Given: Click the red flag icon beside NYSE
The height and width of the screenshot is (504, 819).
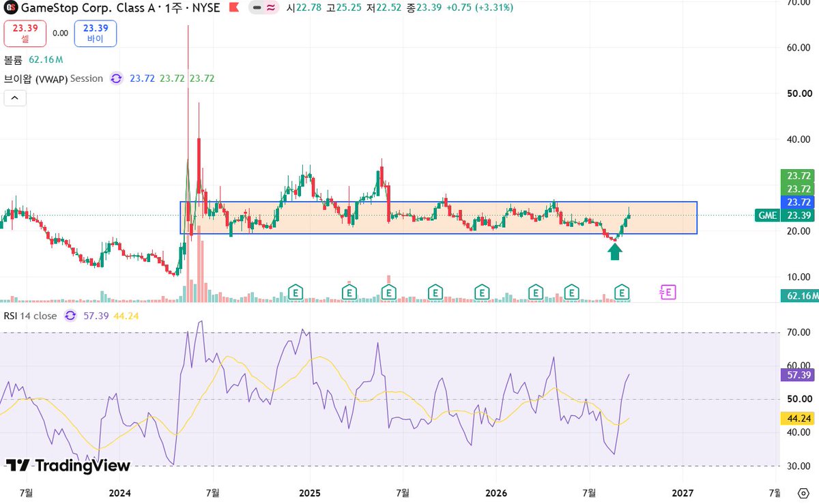Looking at the screenshot, I should (234, 8).
